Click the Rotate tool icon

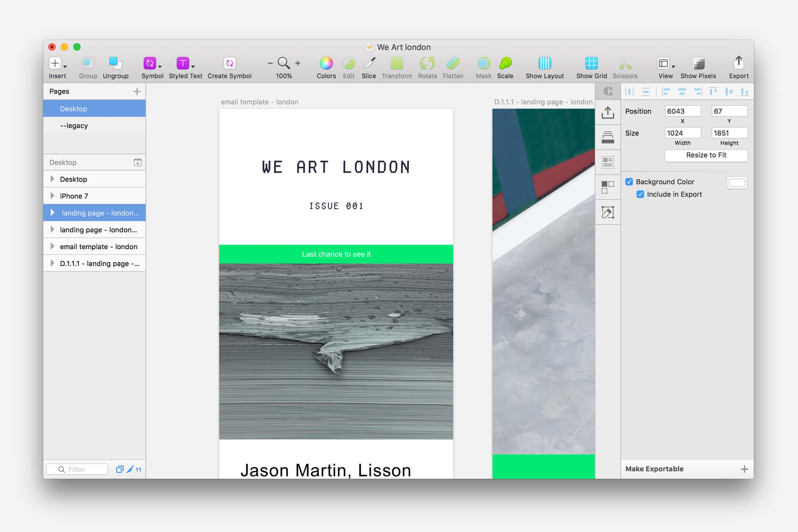pyautogui.click(x=427, y=64)
